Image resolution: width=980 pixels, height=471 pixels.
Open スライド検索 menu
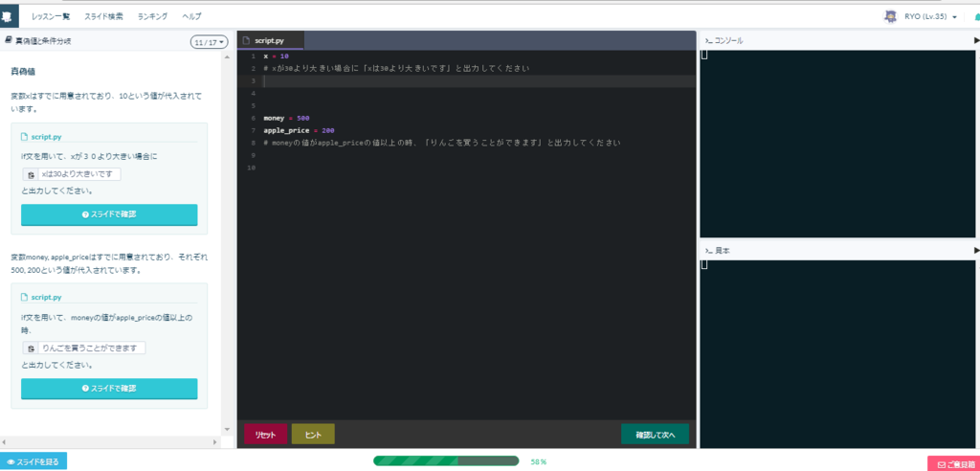tap(103, 17)
